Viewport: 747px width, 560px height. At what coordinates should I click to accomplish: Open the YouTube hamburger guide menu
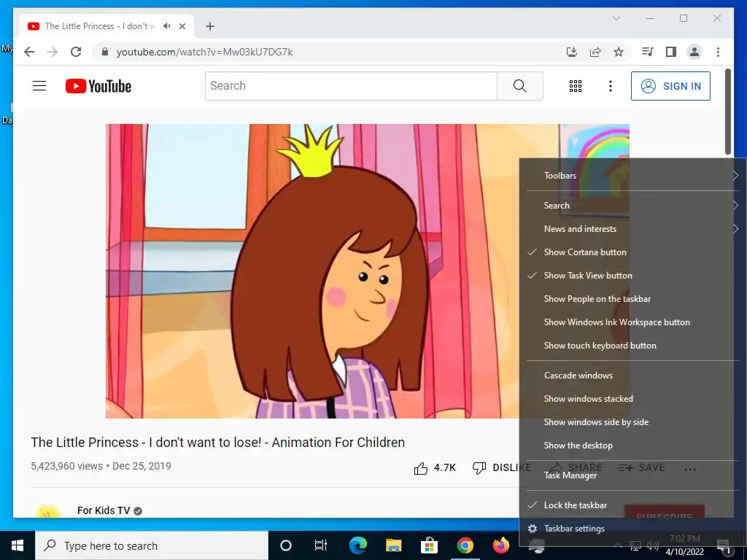coord(39,86)
